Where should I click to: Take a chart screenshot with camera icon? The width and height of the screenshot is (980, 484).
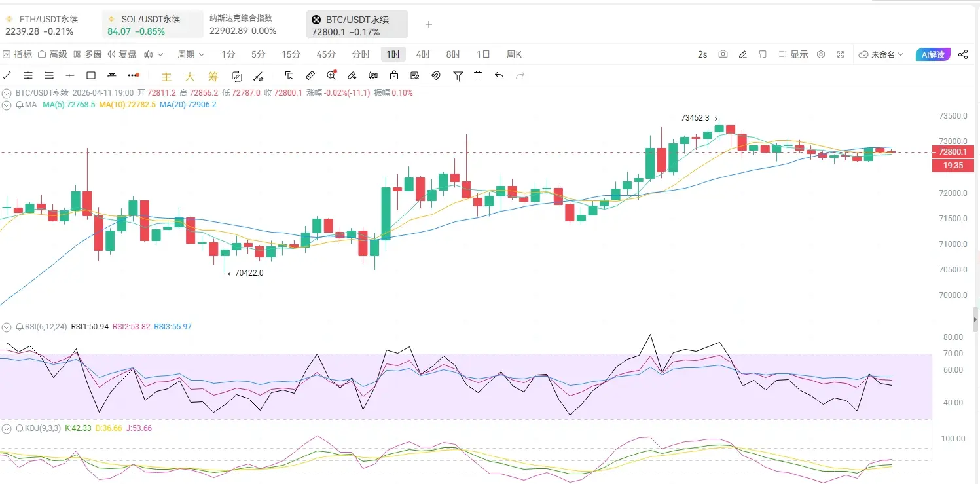point(723,54)
